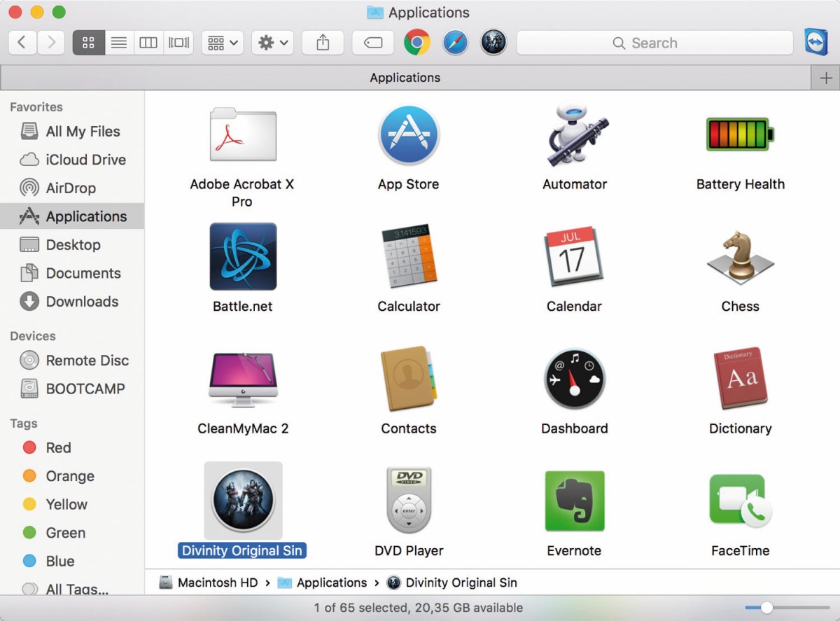The width and height of the screenshot is (840, 621).
Task: Filter by the Yellow tag
Action: click(72, 504)
